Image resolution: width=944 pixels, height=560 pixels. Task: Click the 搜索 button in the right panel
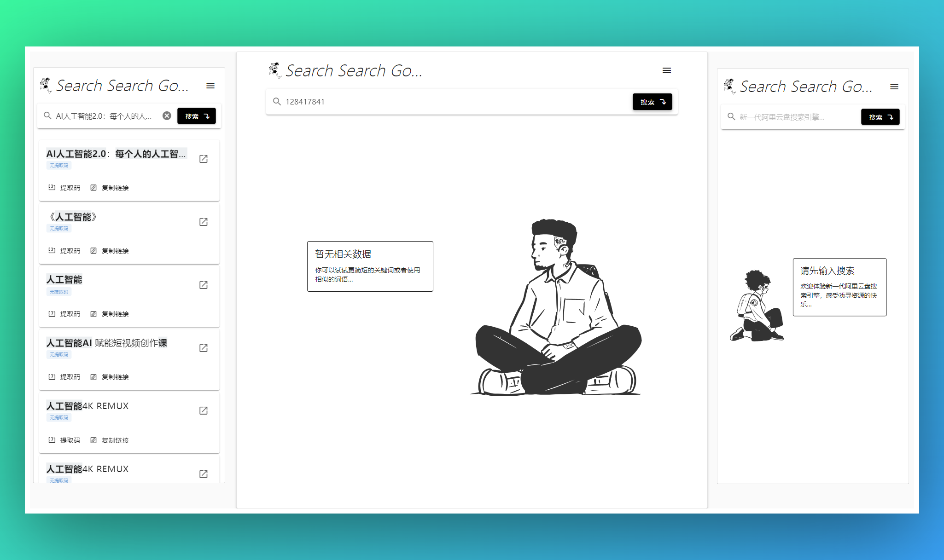pyautogui.click(x=882, y=117)
